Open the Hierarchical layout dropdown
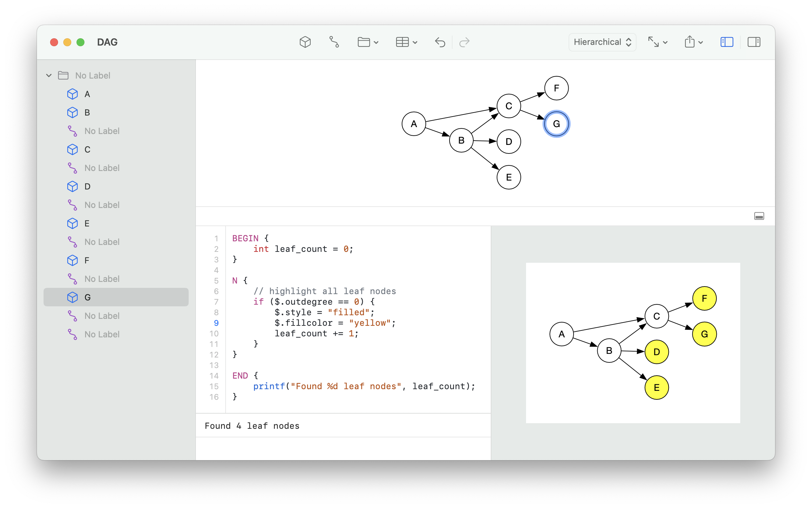 [x=602, y=42]
